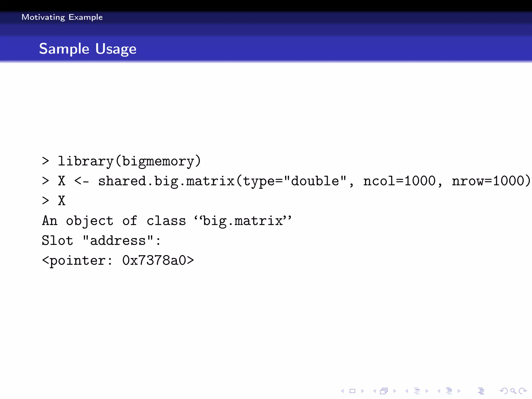Click the presentation outline icon
Image resolution: width=532 pixels, height=399 pixels.
(481, 391)
